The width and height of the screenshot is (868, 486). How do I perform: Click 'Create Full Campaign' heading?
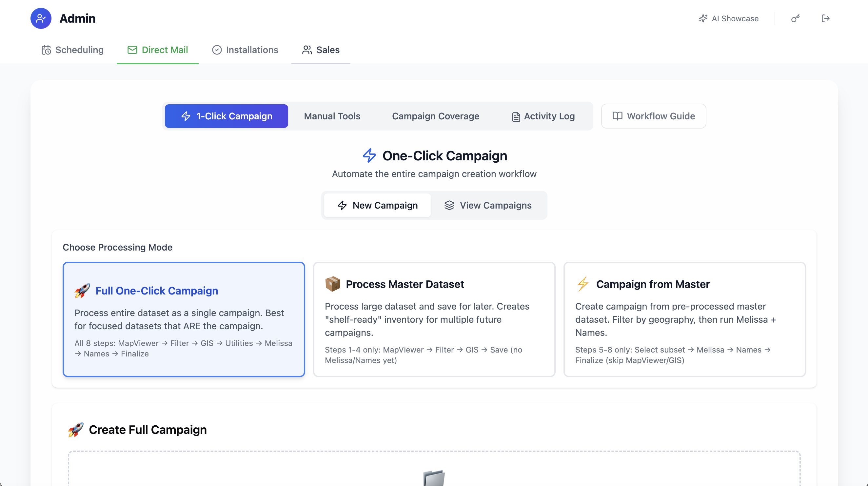[x=148, y=430]
